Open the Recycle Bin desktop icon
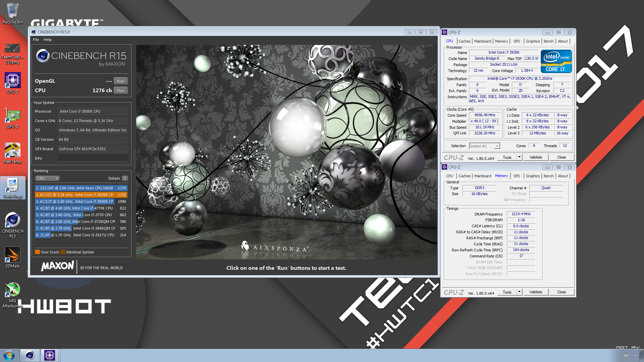The image size is (644, 362). click(x=12, y=13)
